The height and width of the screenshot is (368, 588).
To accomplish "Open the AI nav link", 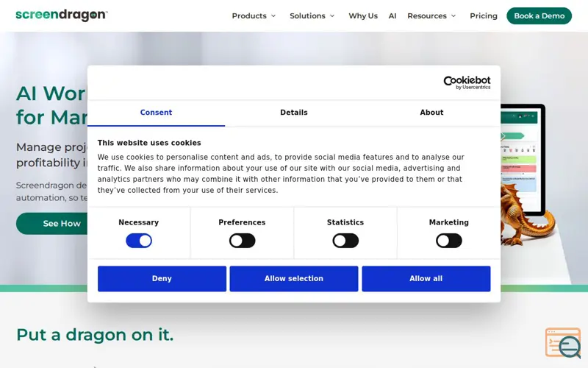I will click(392, 15).
